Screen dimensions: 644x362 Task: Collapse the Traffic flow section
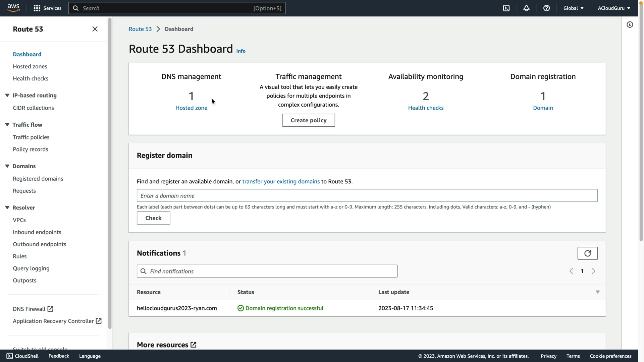[x=7, y=125]
